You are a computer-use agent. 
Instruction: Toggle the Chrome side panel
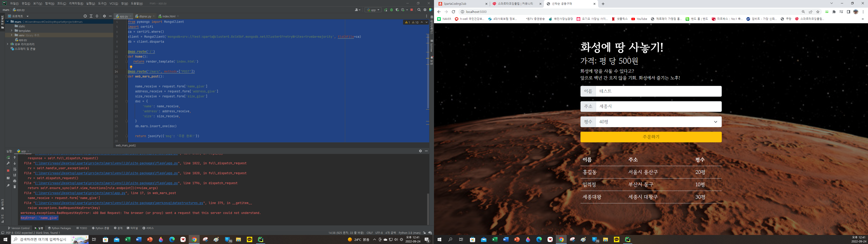point(849,12)
